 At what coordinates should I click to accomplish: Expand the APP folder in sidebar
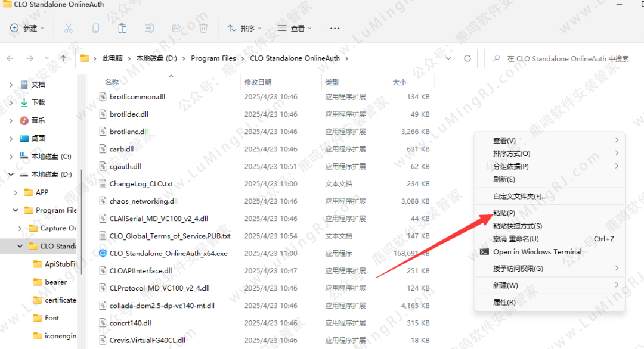tap(15, 192)
